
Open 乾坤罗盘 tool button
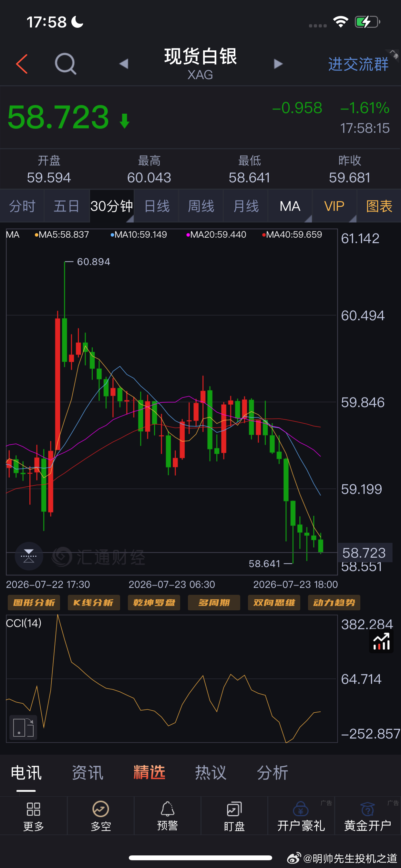(x=154, y=603)
